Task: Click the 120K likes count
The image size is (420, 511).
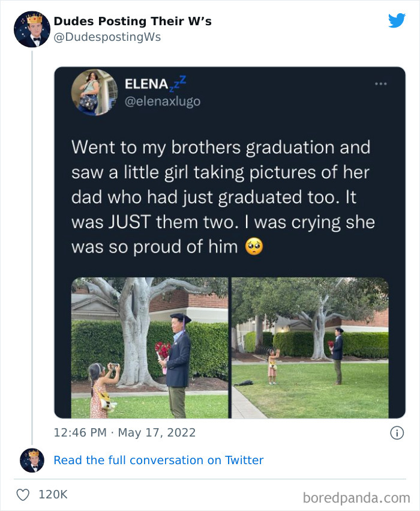Action: point(53,495)
